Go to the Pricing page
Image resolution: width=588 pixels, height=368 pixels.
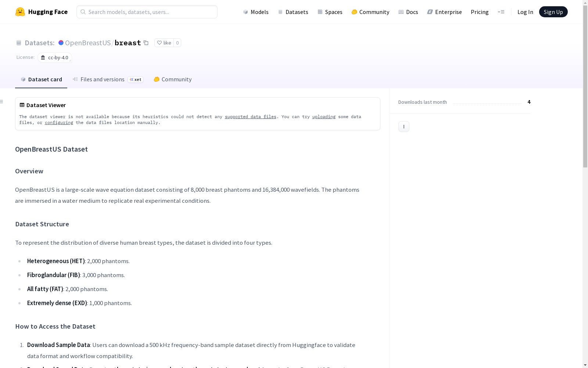pyautogui.click(x=480, y=12)
